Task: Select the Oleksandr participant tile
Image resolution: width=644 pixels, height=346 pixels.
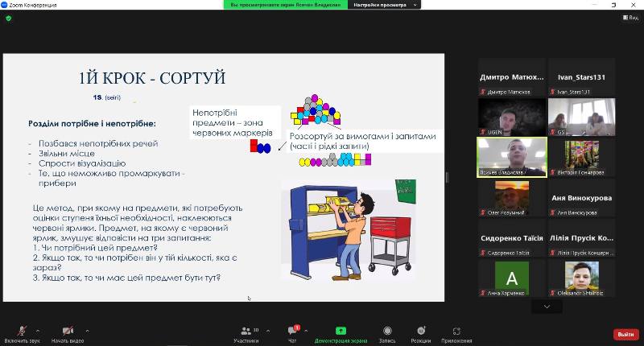Action: coord(581,278)
